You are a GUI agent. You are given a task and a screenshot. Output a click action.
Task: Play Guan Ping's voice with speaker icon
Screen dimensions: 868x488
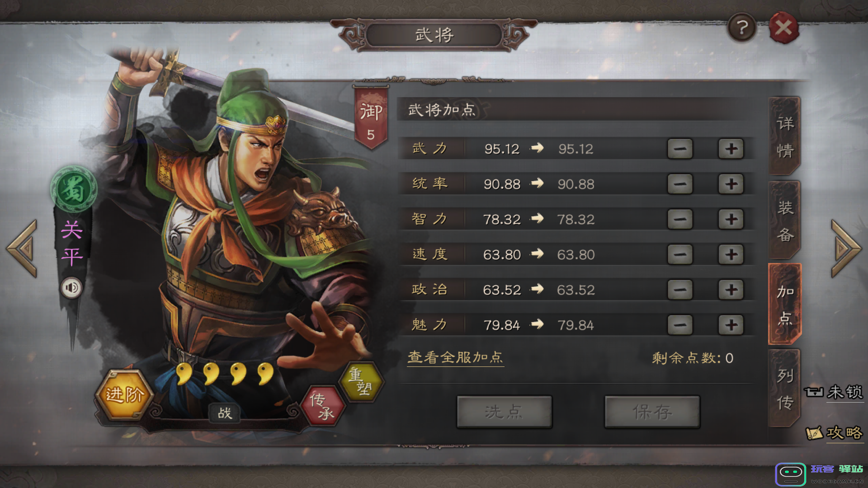click(71, 288)
